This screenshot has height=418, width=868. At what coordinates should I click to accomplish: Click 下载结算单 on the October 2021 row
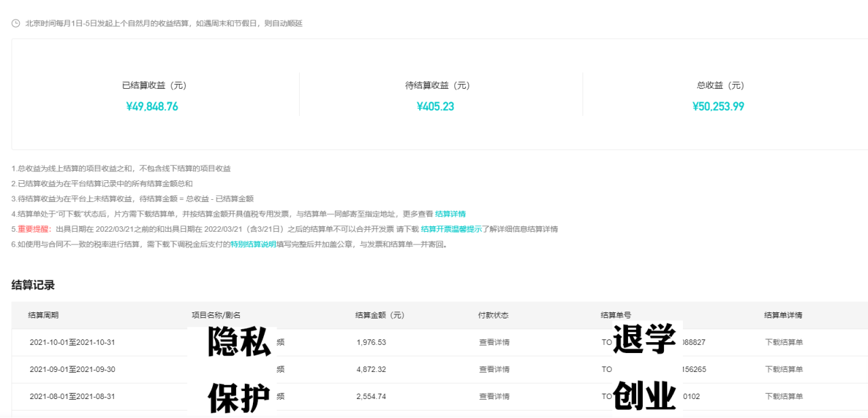[x=784, y=342]
